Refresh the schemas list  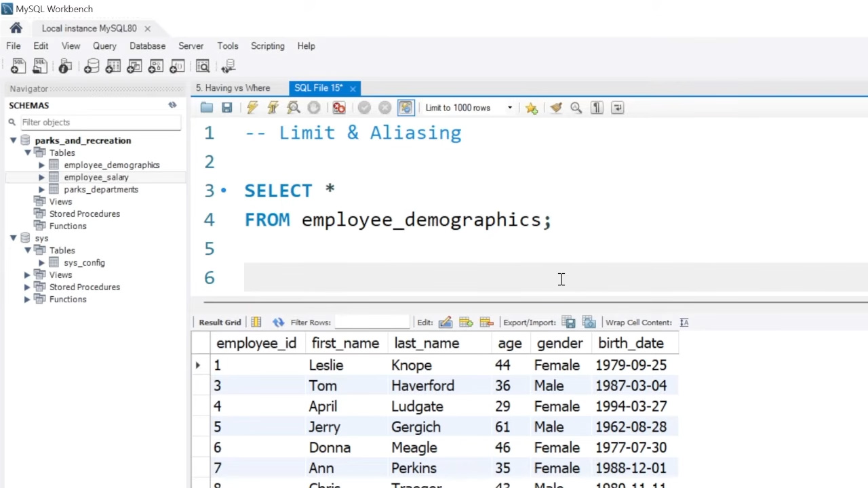click(172, 105)
